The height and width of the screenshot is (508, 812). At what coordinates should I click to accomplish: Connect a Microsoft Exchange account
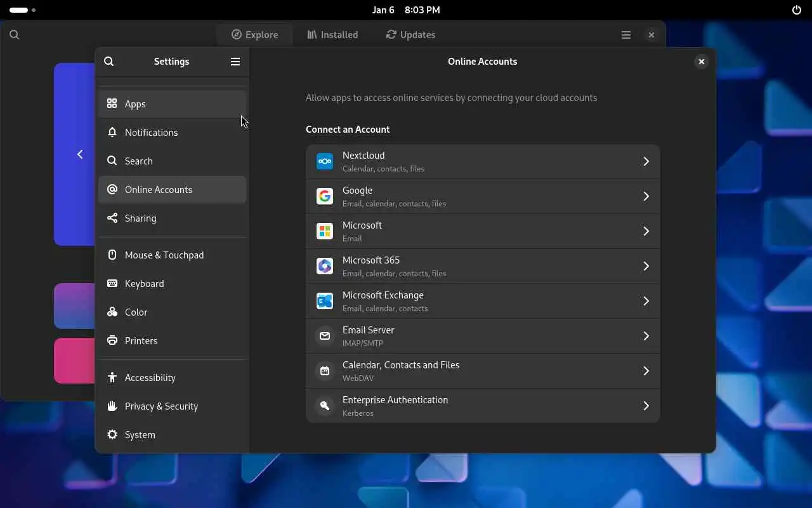(483, 301)
